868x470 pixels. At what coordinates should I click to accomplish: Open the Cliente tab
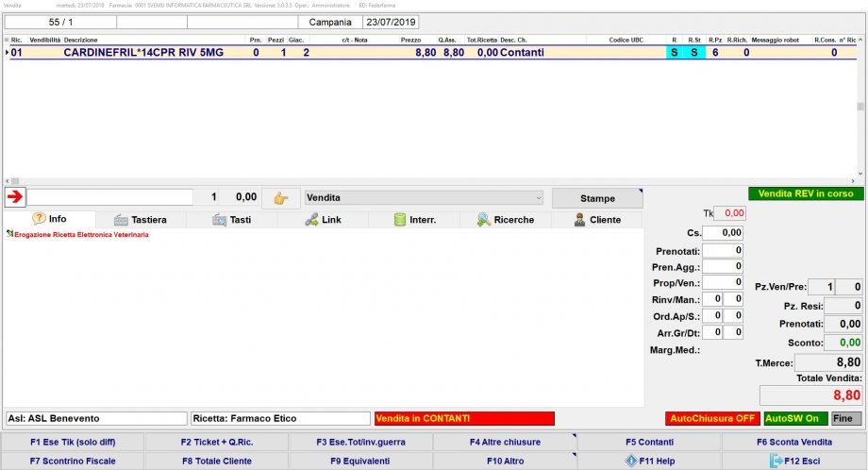pos(597,219)
